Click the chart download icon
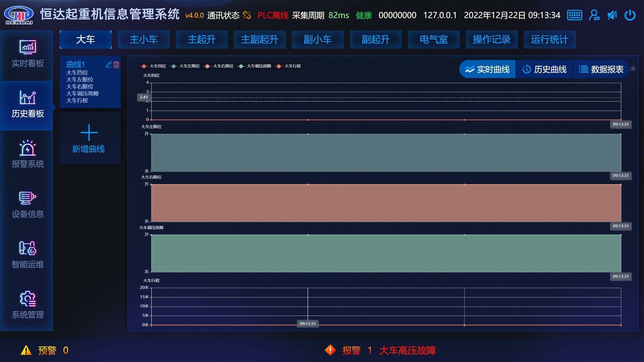Image resolution: width=644 pixels, height=362 pixels. click(x=633, y=68)
